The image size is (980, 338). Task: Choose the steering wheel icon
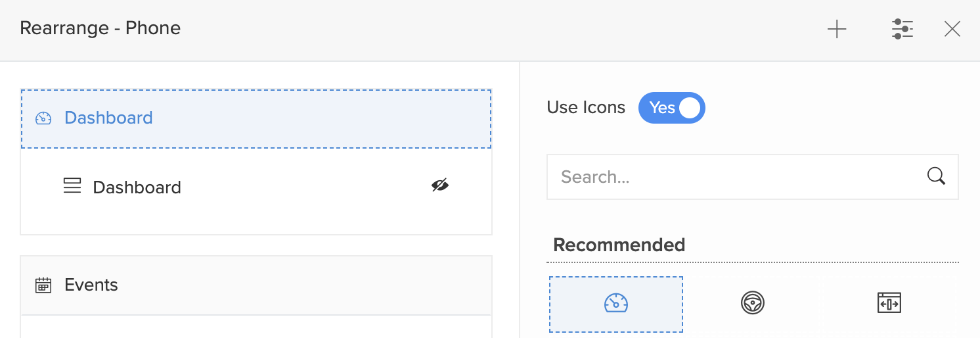(x=752, y=303)
